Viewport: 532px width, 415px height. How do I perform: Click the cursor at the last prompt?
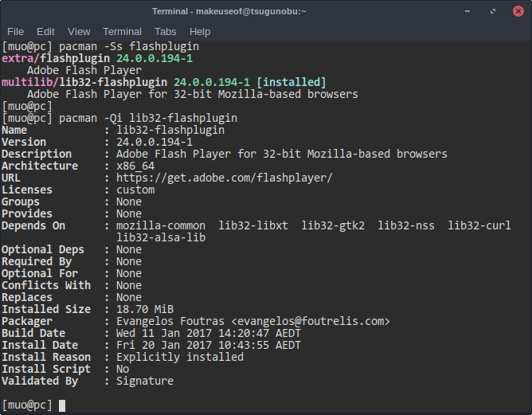(x=62, y=405)
